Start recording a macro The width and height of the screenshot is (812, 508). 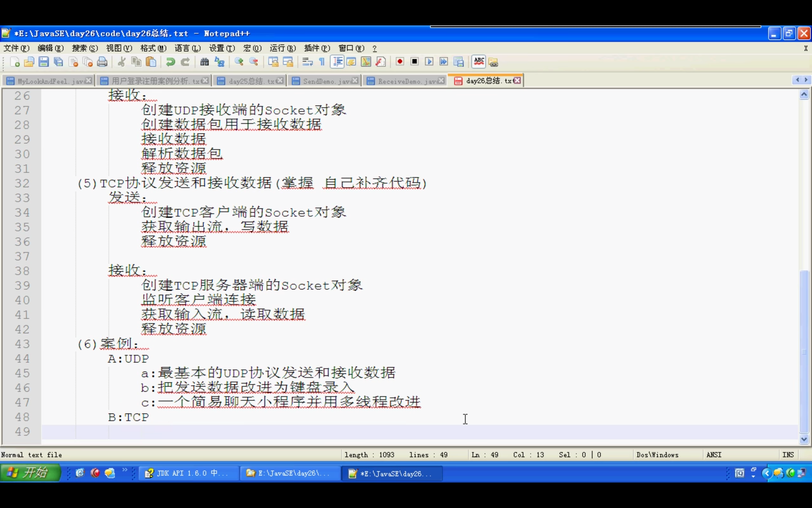coord(400,62)
